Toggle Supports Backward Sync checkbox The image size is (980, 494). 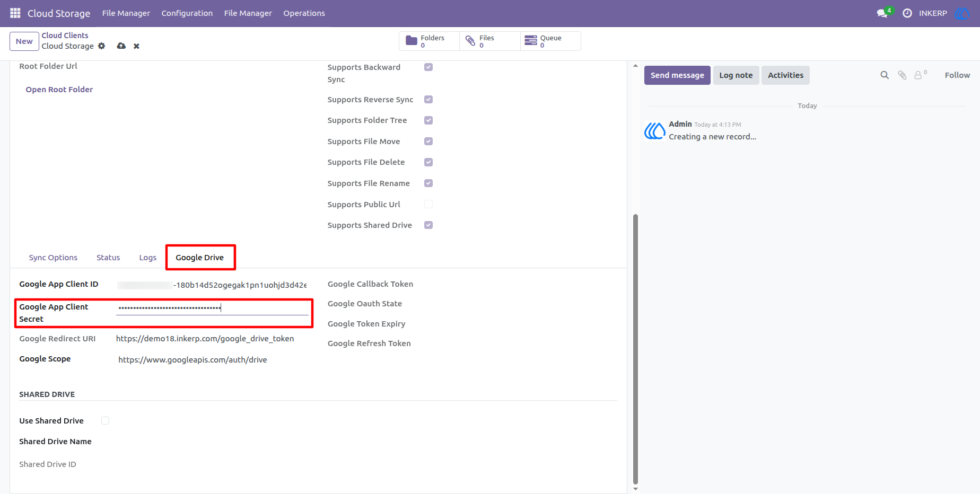click(x=428, y=67)
